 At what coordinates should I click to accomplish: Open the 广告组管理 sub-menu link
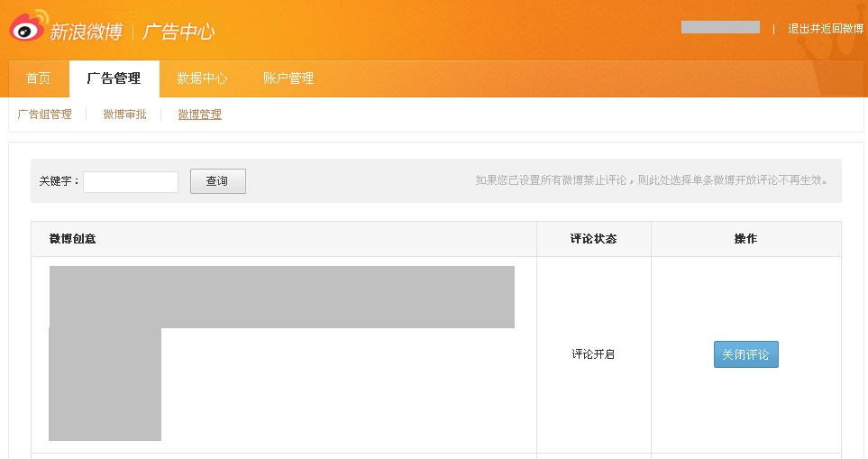(x=45, y=115)
